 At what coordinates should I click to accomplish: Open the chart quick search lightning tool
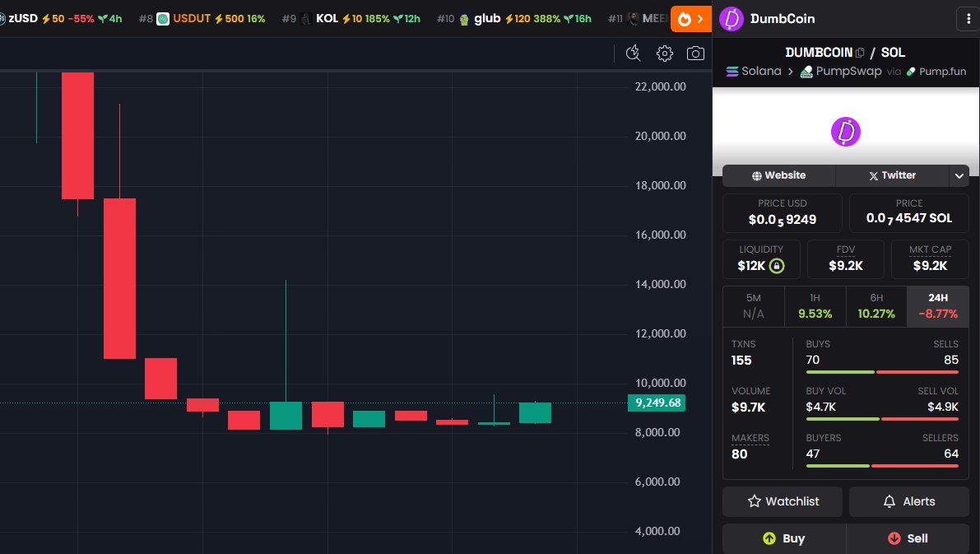[633, 54]
